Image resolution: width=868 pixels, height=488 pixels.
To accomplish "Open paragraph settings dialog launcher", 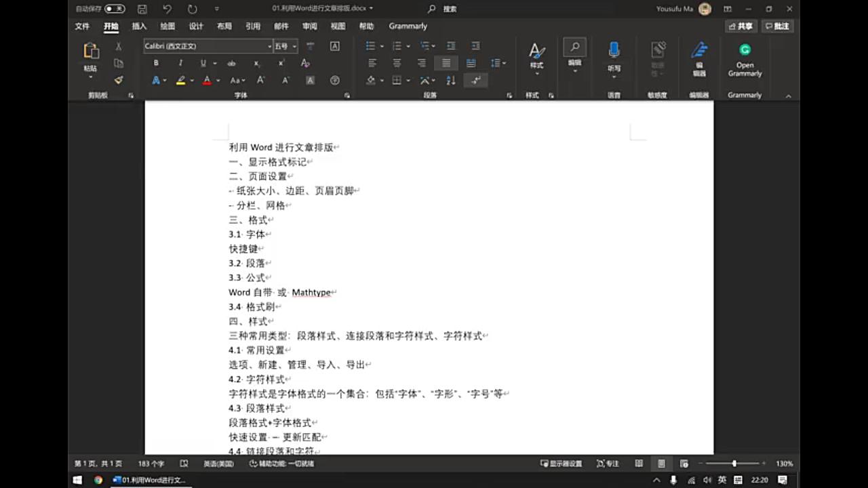I will [509, 96].
